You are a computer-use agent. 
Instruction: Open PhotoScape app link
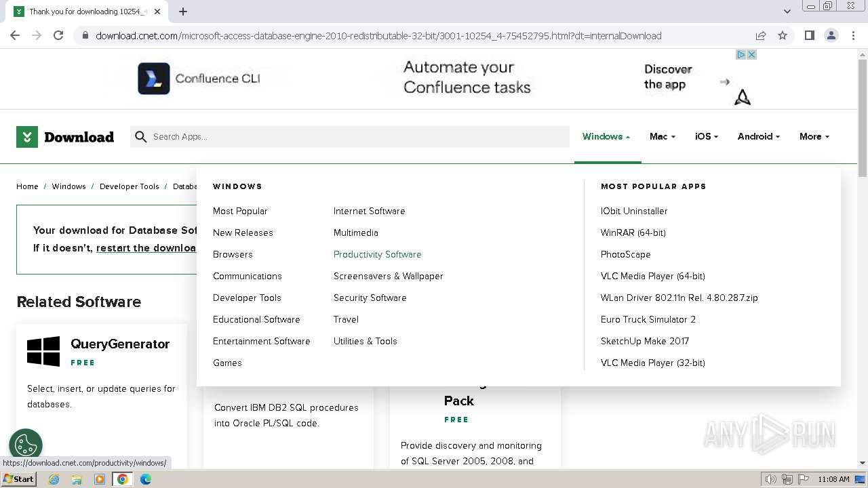(626, 255)
